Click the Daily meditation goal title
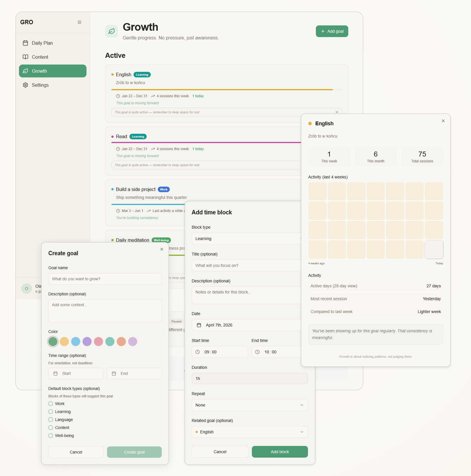The width and height of the screenshot is (471, 476). [133, 240]
